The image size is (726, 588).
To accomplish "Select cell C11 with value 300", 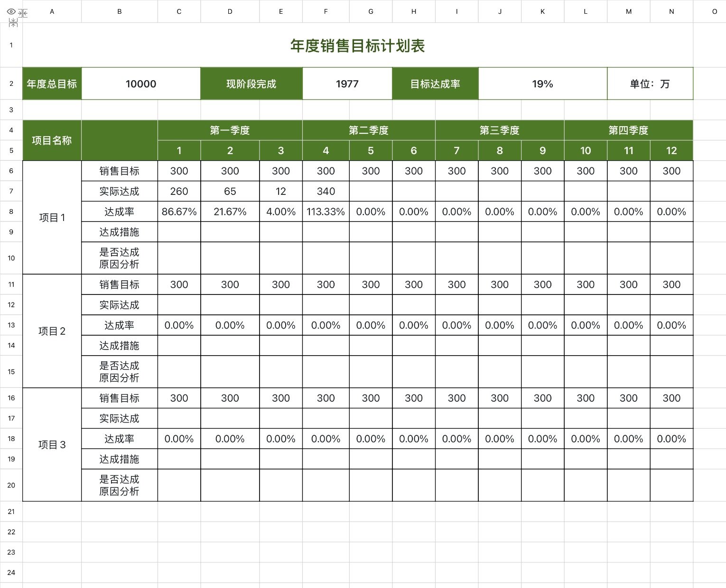I will click(x=179, y=285).
